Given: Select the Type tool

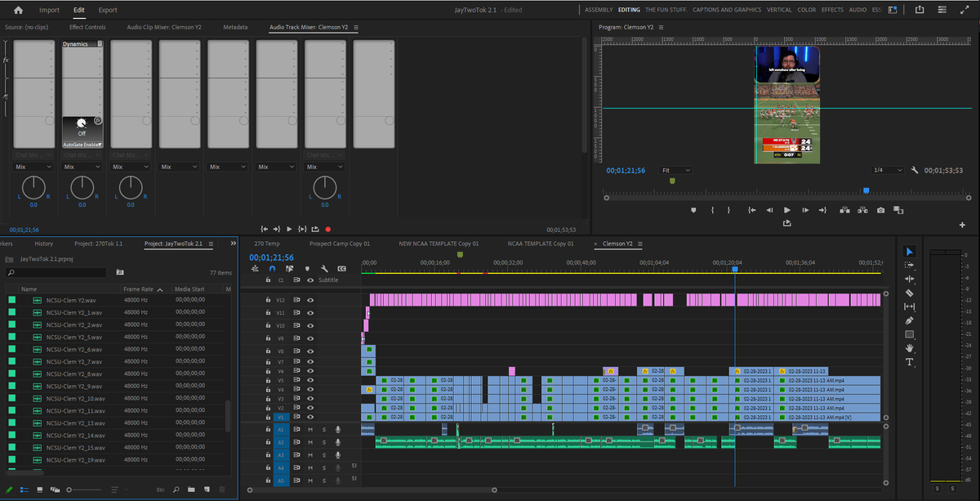Looking at the screenshot, I should tap(910, 362).
